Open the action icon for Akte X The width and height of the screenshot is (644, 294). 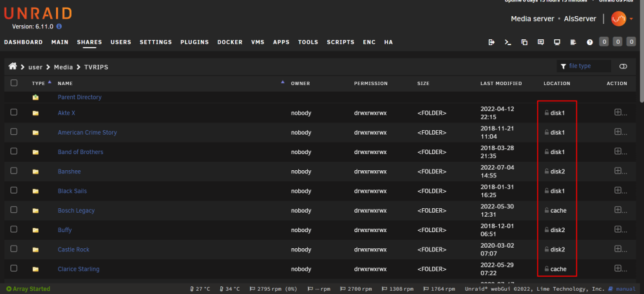click(x=618, y=112)
